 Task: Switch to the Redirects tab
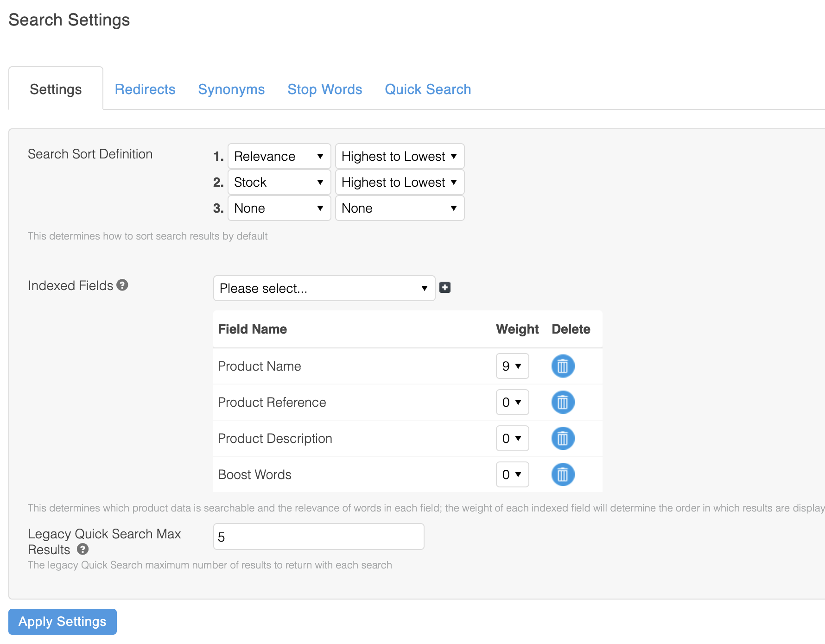click(145, 89)
